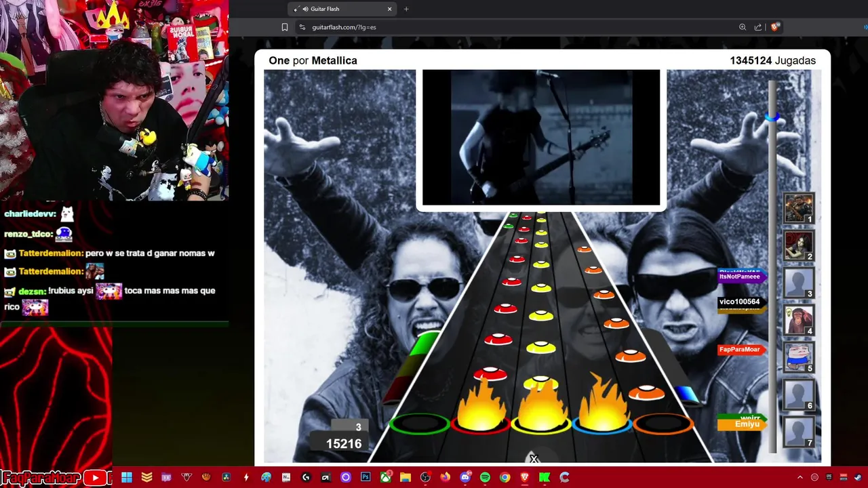This screenshot has width=868, height=488.
Task: Click the renzo_tdco chat username
Action: 28,234
